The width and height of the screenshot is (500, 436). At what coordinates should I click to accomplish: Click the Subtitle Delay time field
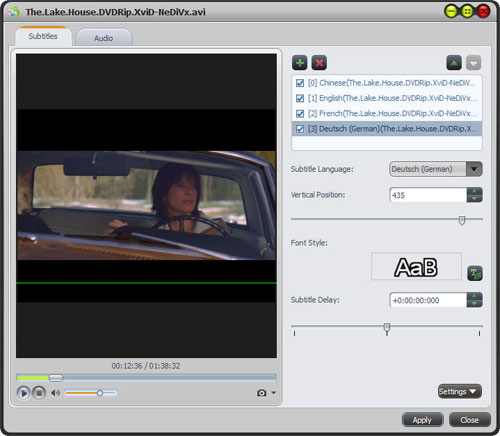(x=428, y=300)
